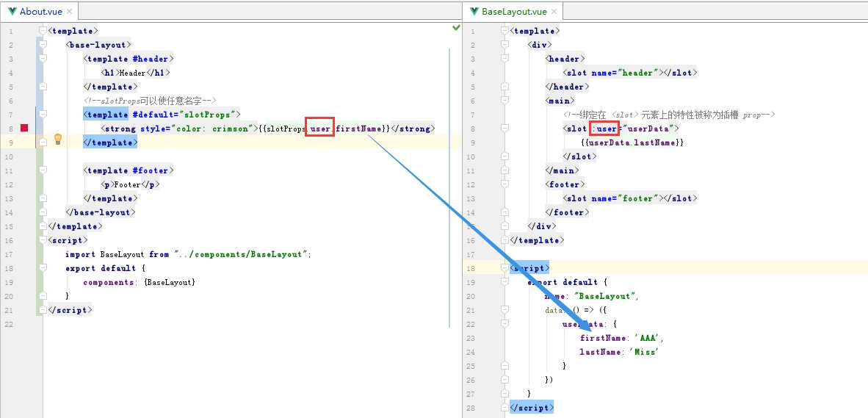Click the slot name="footer" line
The width and height of the screenshot is (868, 418).
point(630,198)
